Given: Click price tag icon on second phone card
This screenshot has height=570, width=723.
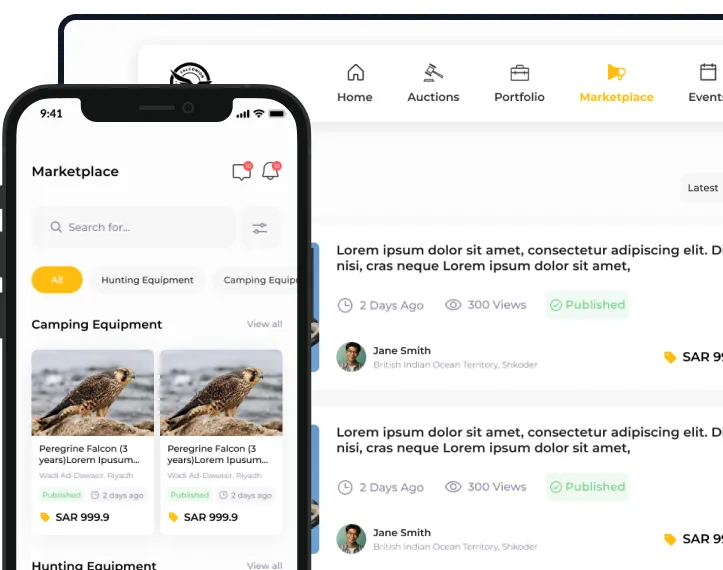Looking at the screenshot, I should click(x=173, y=517).
